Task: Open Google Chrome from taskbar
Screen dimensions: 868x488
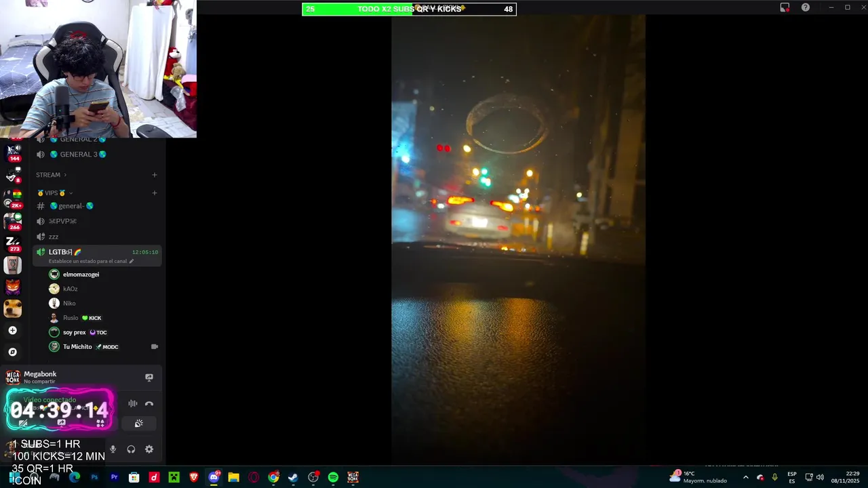Action: click(273, 477)
